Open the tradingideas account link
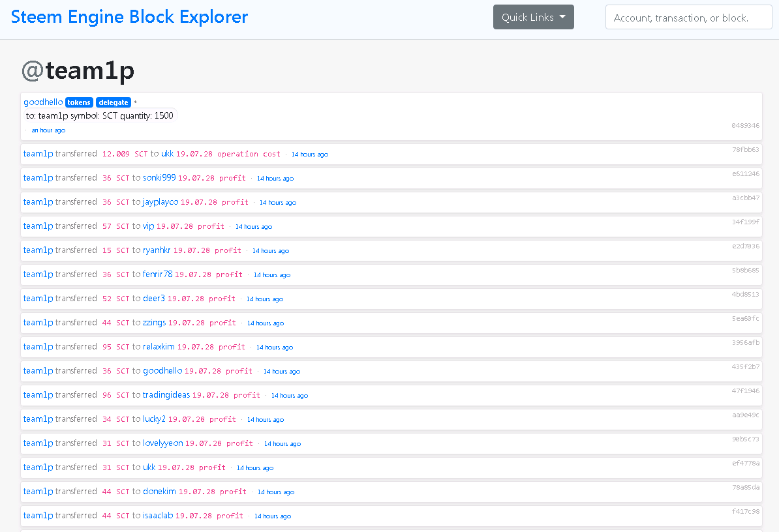Viewport: 779px width, 532px height. click(166, 394)
